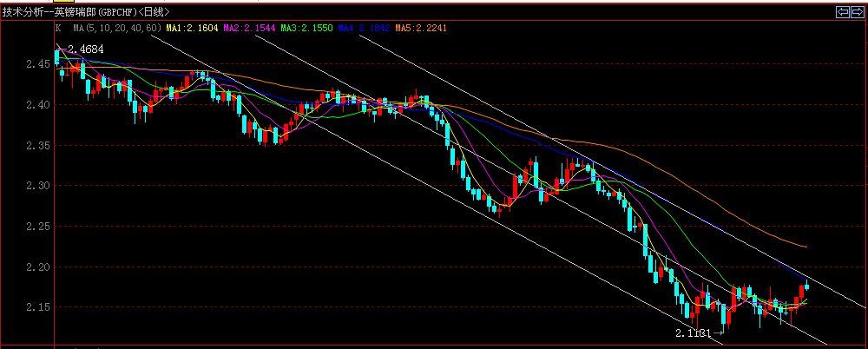Click the right arrow navigation icon
Viewport: 868px width, 349px height.
tap(858, 12)
